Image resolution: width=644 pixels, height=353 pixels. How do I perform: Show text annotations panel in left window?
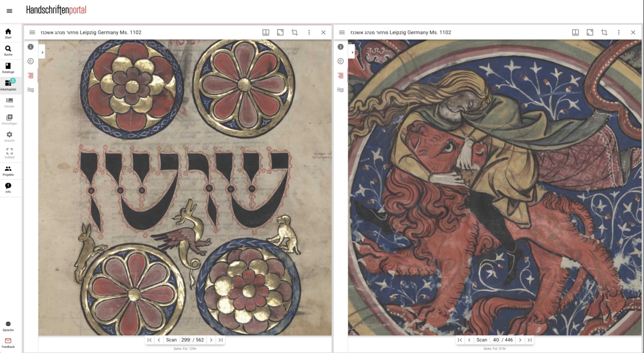tap(30, 75)
